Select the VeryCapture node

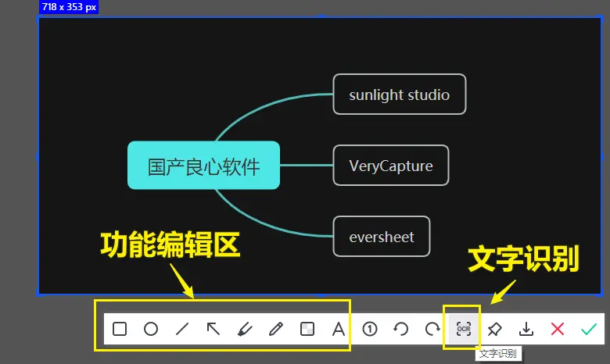[x=390, y=166]
